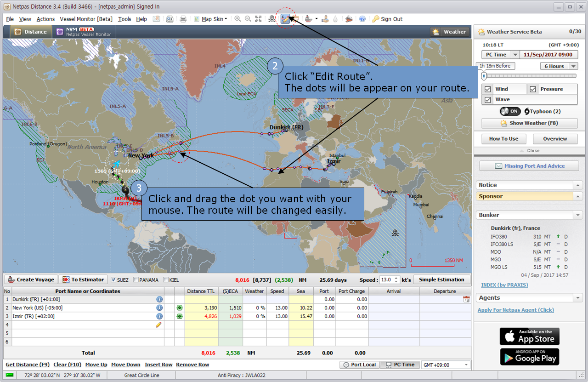Click the Create Voyage button
Image resolution: width=588 pixels, height=382 pixels.
31,279
